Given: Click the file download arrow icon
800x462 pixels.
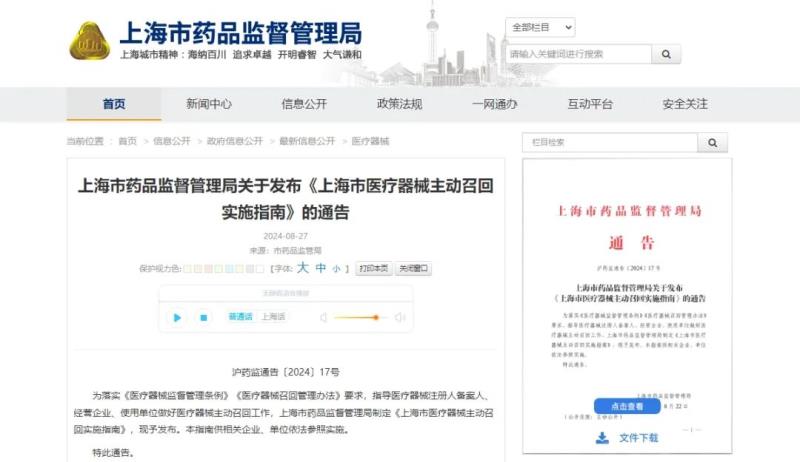Looking at the screenshot, I should pyautogui.click(x=602, y=438).
